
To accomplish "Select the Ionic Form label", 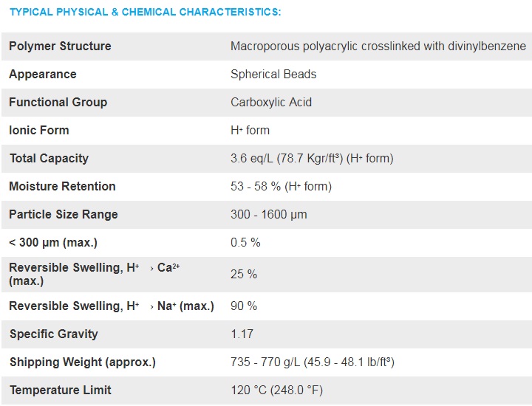I will 39,131.
